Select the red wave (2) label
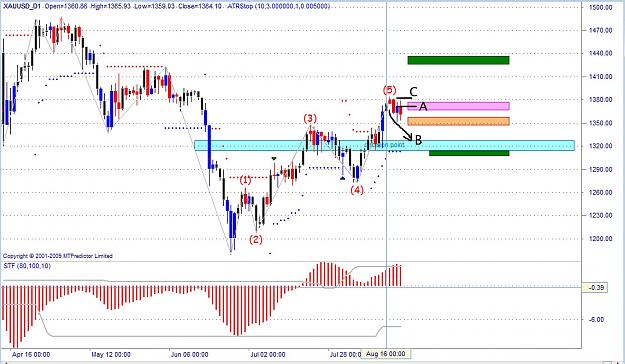 click(x=256, y=240)
